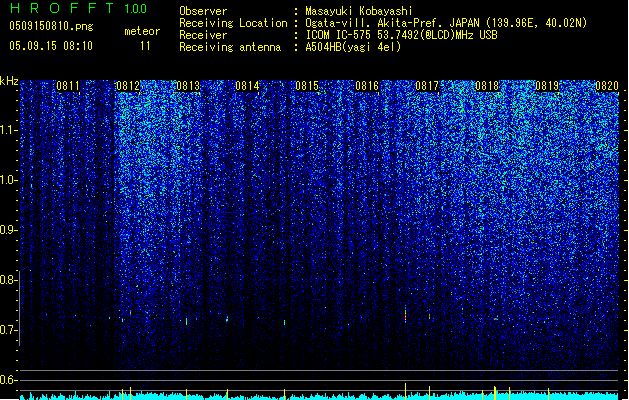Click the 'Observer' field label
Image resolution: width=629 pixels, height=400 pixels.
pyautogui.click(x=203, y=11)
